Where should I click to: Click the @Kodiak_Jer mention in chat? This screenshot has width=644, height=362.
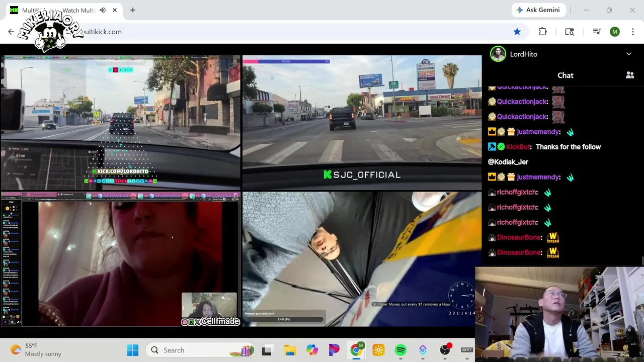pos(508,162)
